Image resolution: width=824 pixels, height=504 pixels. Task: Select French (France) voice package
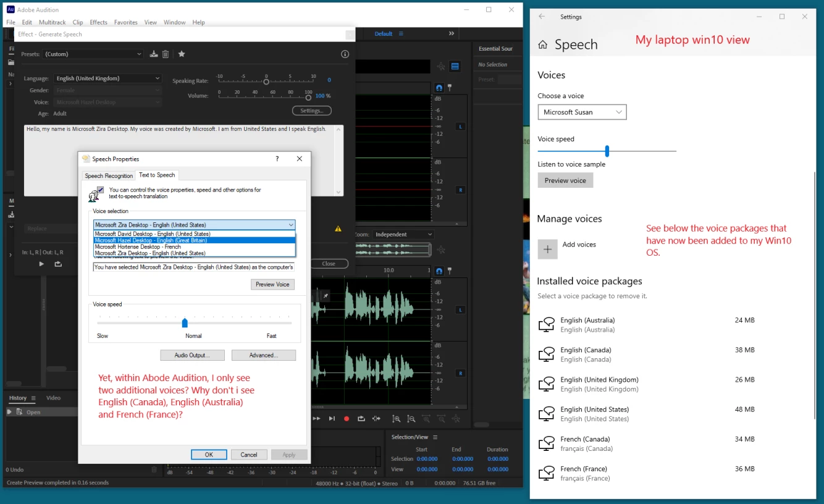click(x=647, y=473)
